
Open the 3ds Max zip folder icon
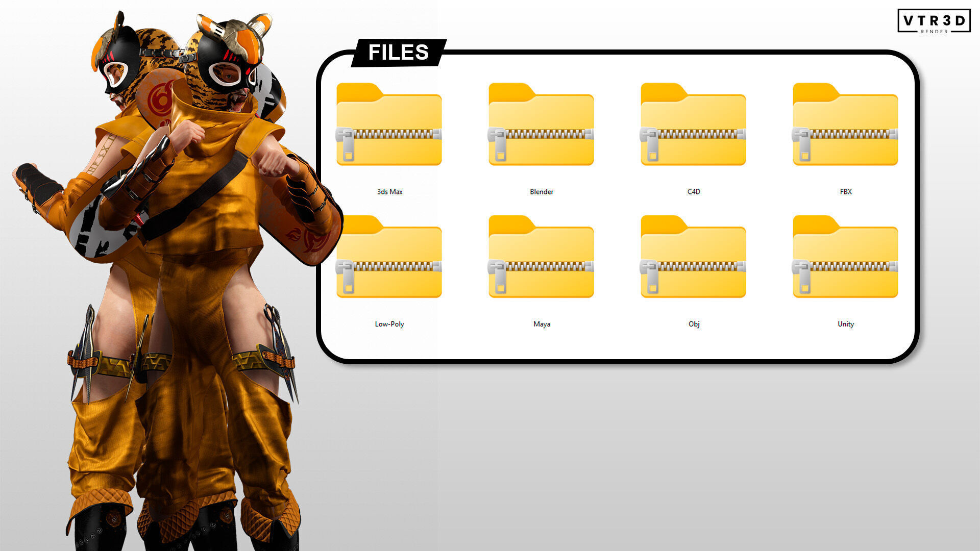pos(389,124)
